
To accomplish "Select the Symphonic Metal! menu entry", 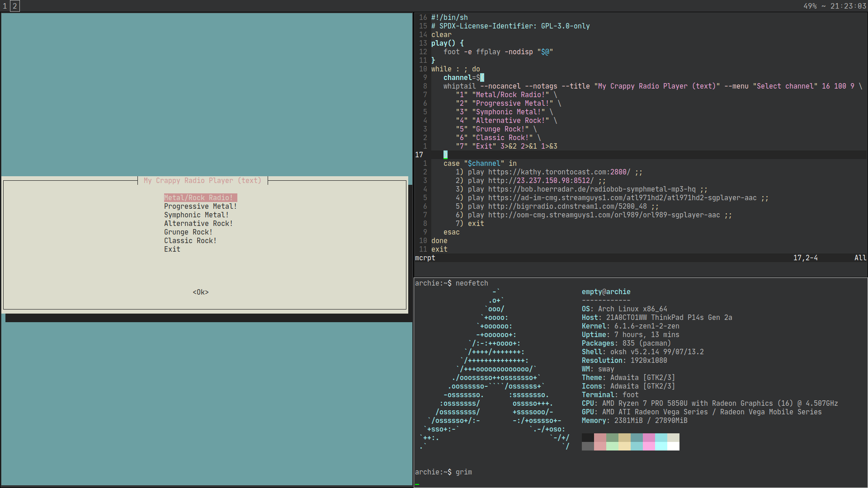I will pos(196,215).
